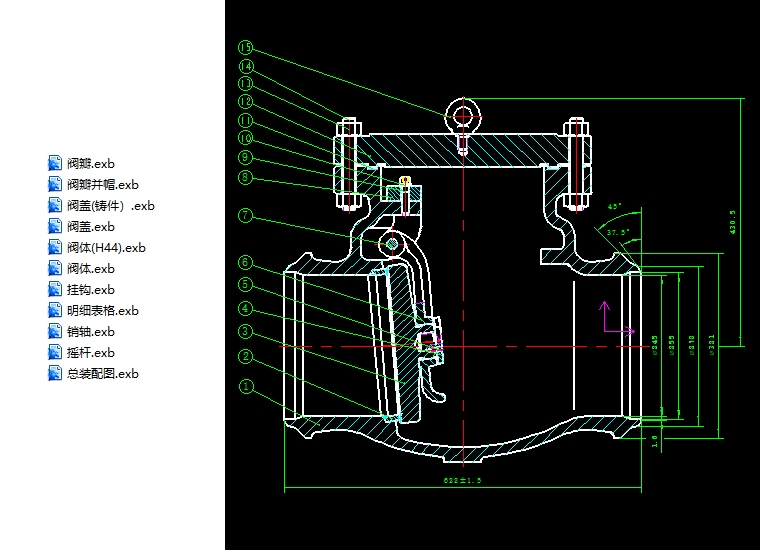Click part number balloon 7
The width and height of the screenshot is (760, 550).
point(246,214)
